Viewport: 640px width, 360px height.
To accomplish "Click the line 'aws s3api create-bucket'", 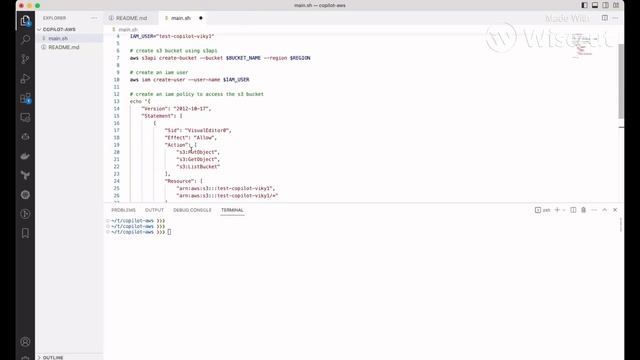I will [x=220, y=58].
